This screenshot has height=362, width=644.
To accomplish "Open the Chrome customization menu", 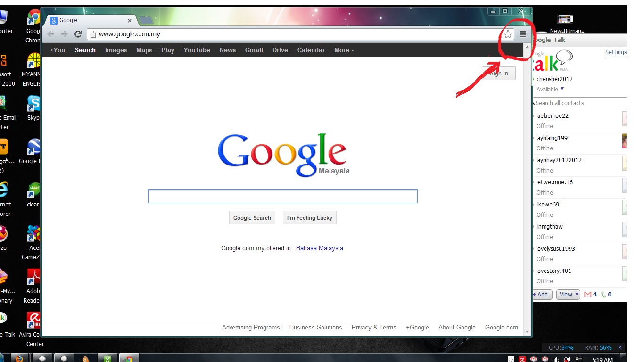I will [x=523, y=34].
